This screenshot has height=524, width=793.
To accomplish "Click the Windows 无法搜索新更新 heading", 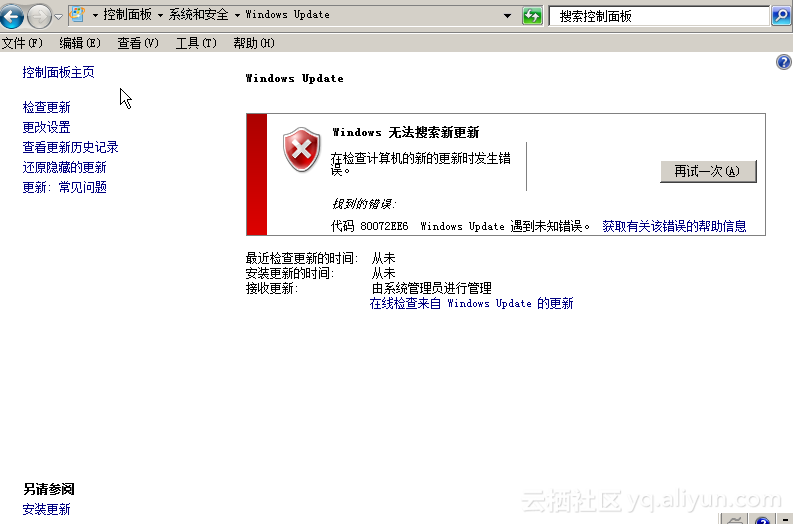I will point(406,133).
